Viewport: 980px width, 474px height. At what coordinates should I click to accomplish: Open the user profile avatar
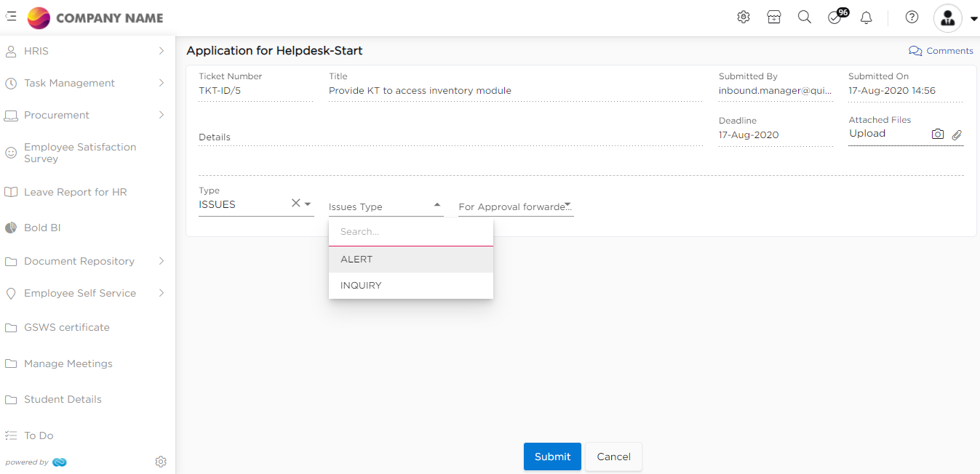(948, 18)
